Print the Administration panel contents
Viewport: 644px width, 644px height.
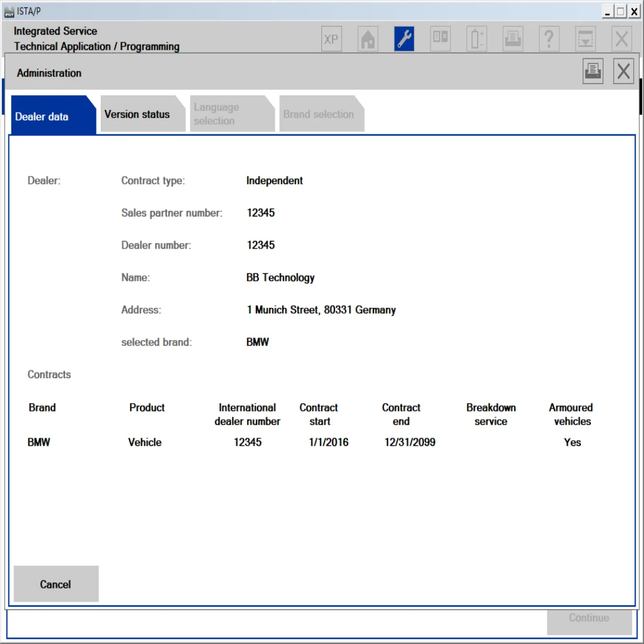pos(593,72)
